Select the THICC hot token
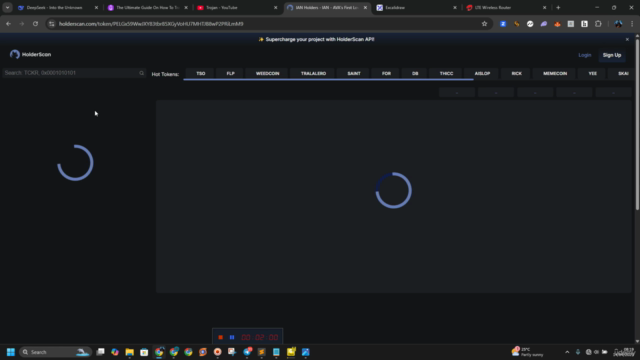This screenshot has height=360, width=640. [446, 73]
